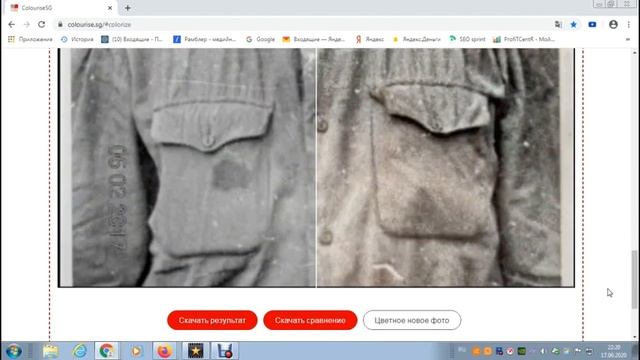
Task: Click the colourised photo half
Action: point(445,167)
